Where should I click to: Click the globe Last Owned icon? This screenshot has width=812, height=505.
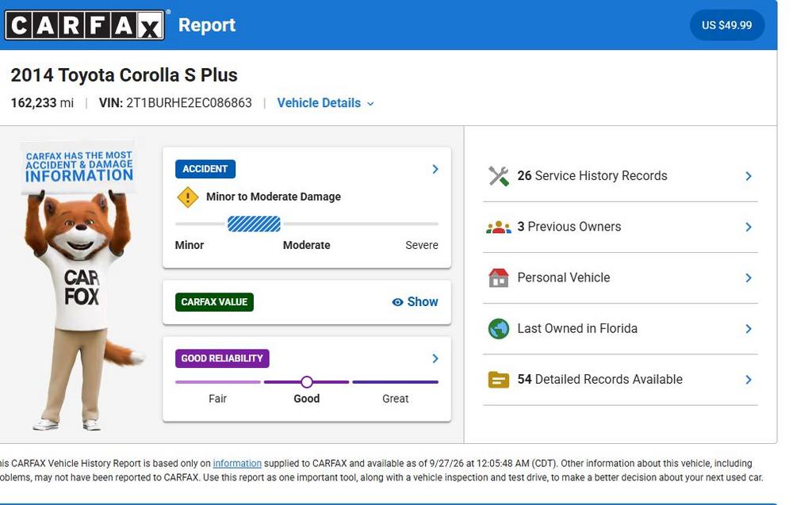click(498, 328)
